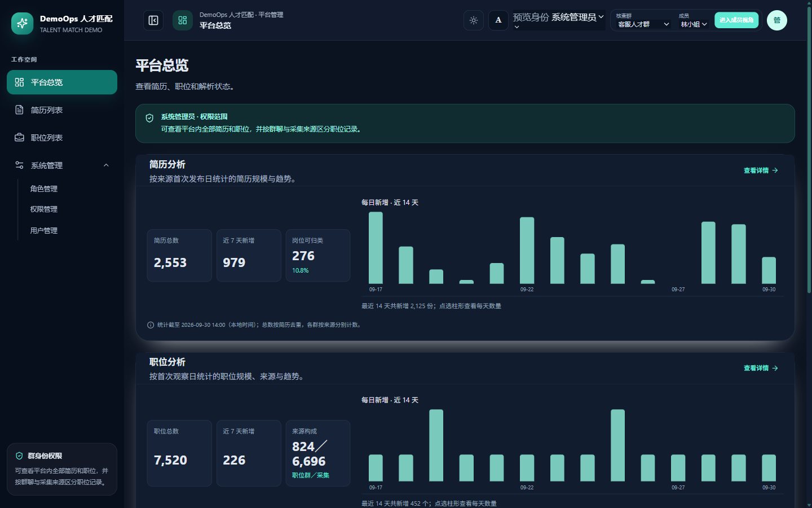812x508 pixels.
Task: Click the shield icon in the 权限范围 banner
Action: click(149, 118)
